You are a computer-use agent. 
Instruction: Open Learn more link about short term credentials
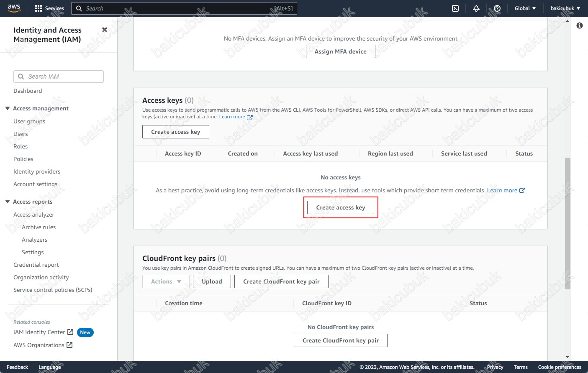coord(502,190)
